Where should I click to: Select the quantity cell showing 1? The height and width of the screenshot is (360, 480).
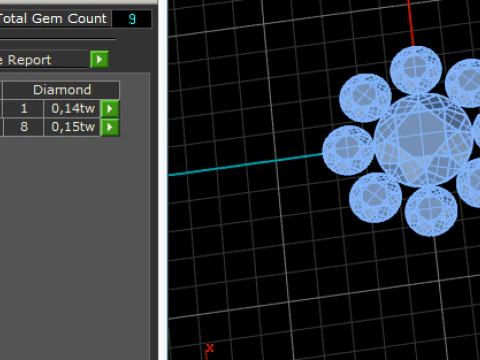(x=23, y=109)
